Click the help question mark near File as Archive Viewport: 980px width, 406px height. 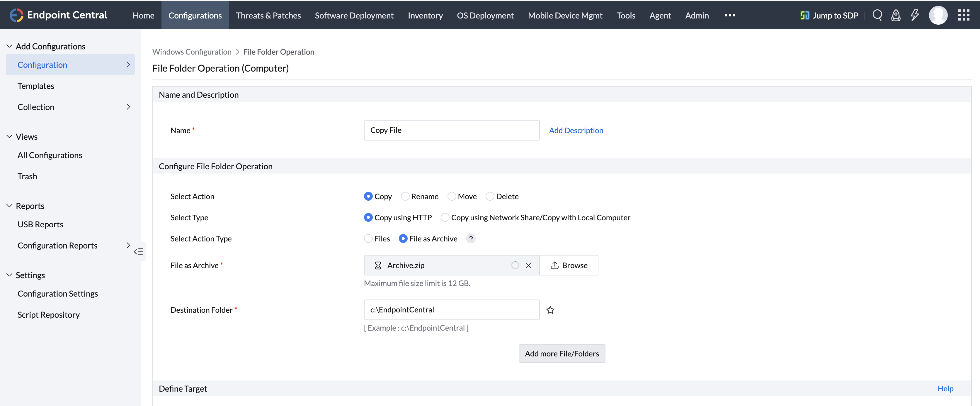471,239
